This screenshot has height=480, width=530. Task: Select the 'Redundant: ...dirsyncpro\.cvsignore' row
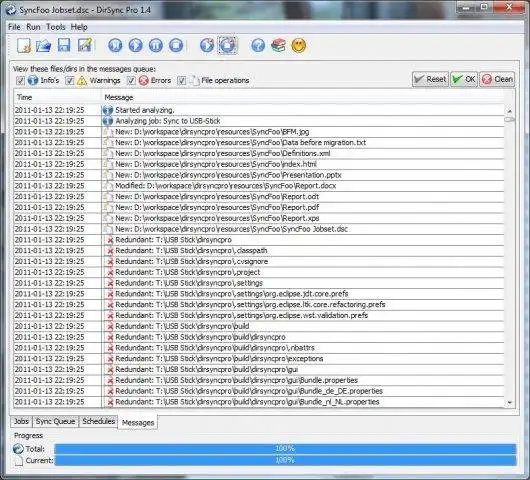[x=259, y=262]
